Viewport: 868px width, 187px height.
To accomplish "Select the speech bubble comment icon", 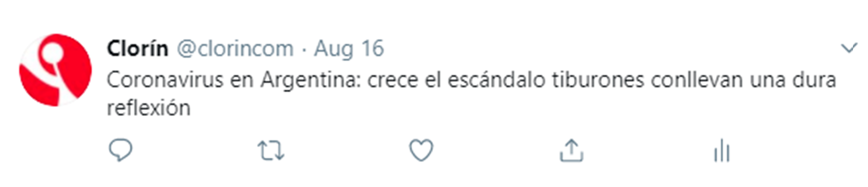I will point(120,150).
